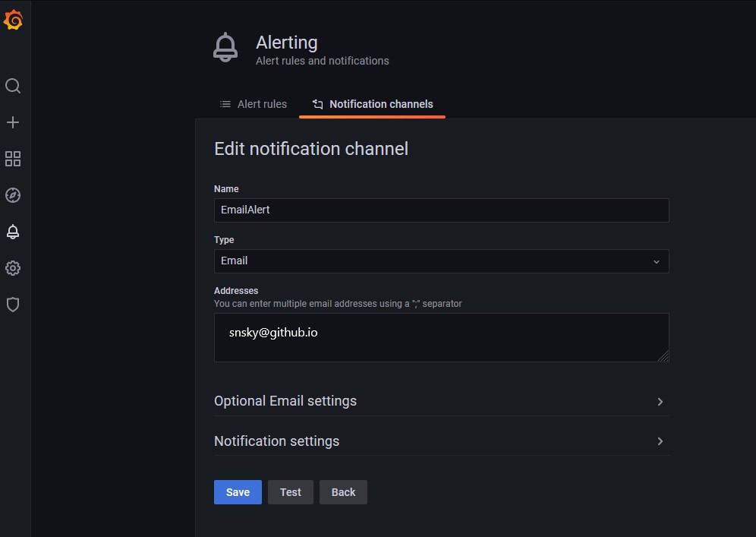Click the Alerting bell in sidebar

(13, 232)
